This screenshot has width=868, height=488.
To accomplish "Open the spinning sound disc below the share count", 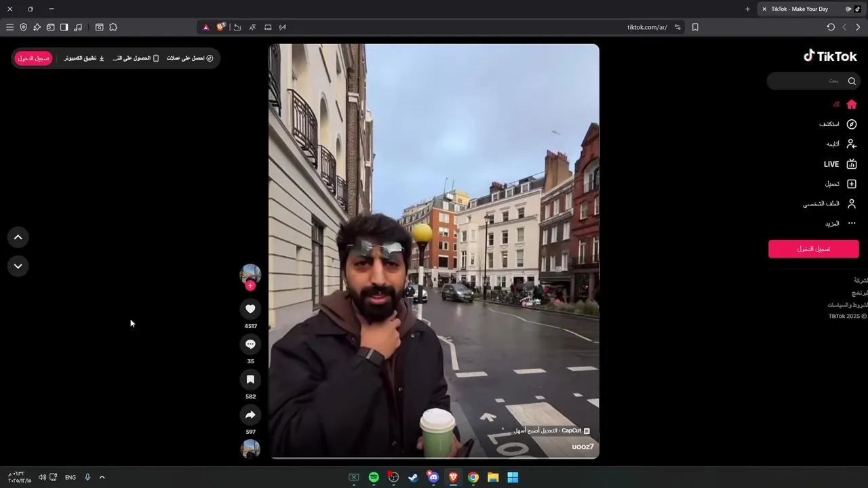I will [250, 449].
